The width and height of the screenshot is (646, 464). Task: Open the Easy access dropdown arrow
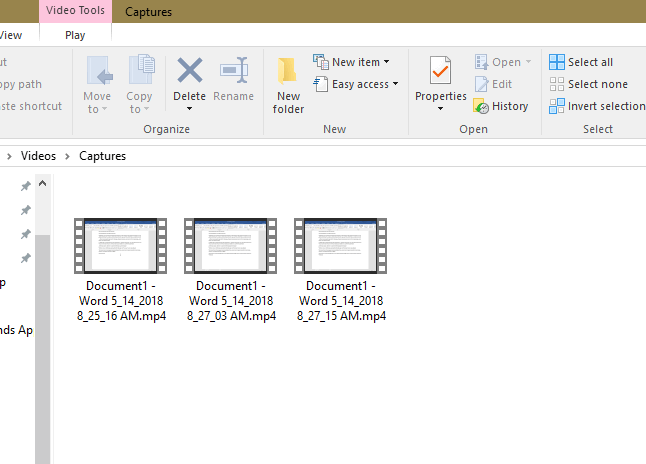(x=396, y=84)
